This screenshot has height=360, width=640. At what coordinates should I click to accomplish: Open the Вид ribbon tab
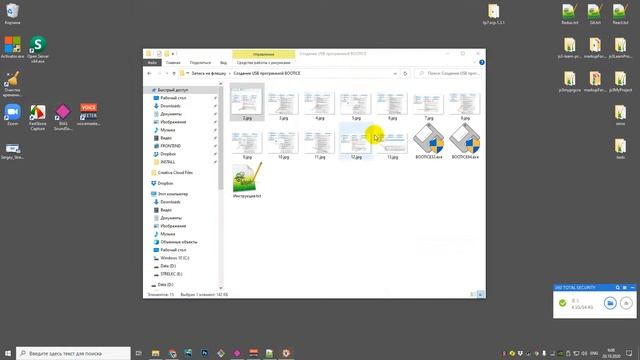[223, 62]
